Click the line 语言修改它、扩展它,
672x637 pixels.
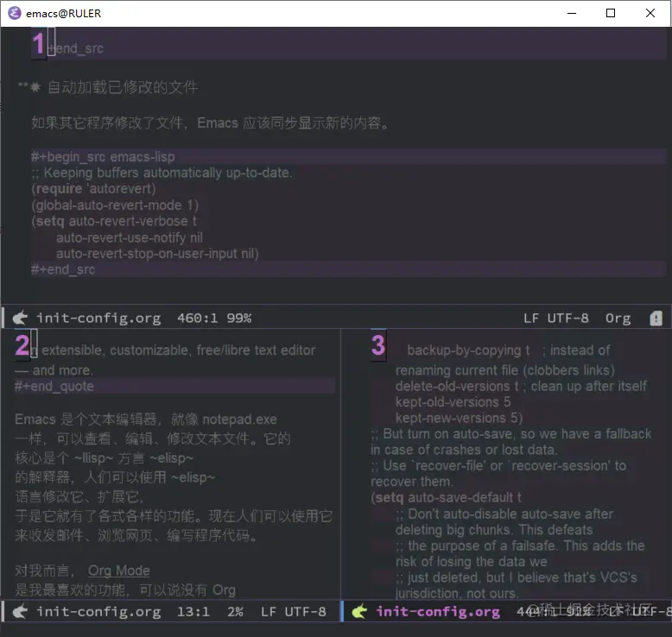79,497
